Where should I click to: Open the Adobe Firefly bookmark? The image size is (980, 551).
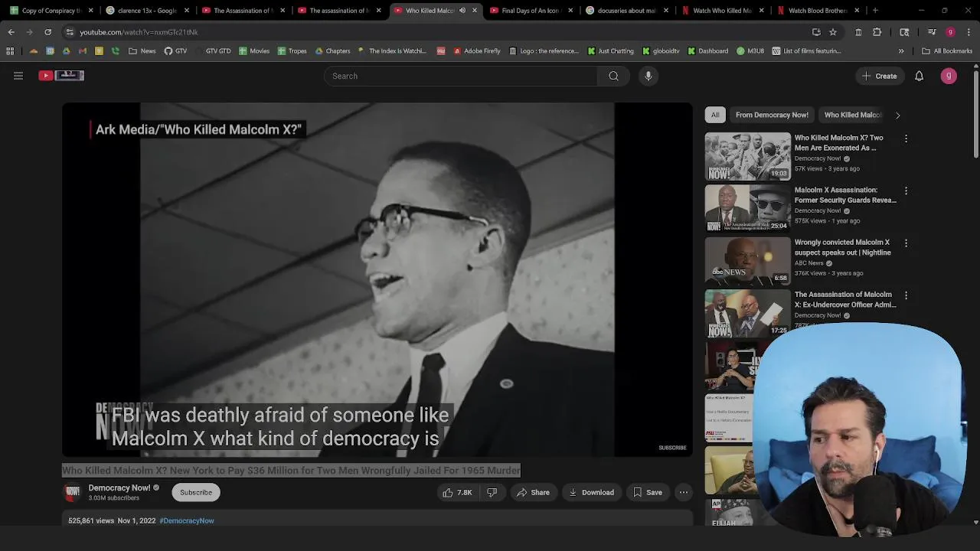476,51
